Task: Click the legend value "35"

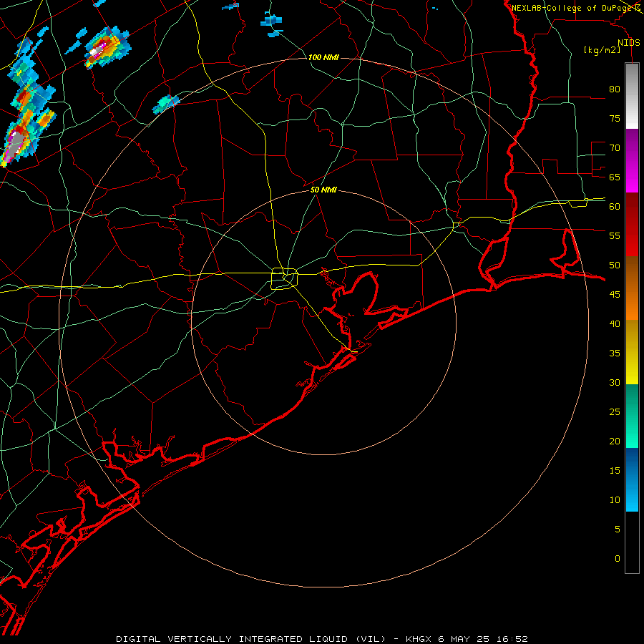Action: coord(615,353)
